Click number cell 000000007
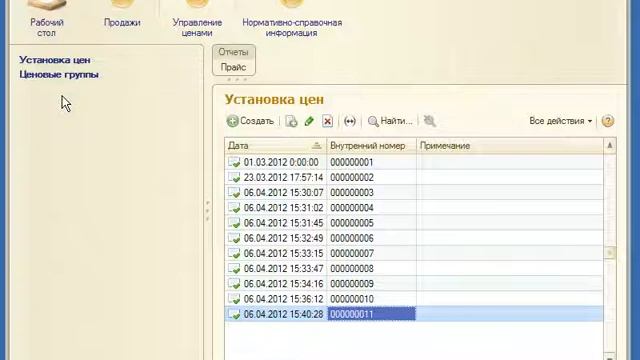This screenshot has height=360, width=640. 371,253
